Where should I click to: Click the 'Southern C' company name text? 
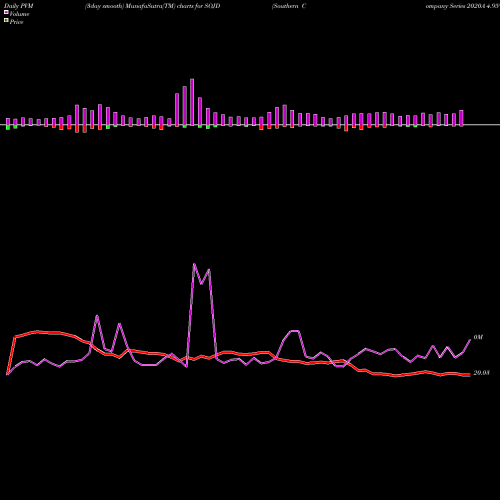289,6
